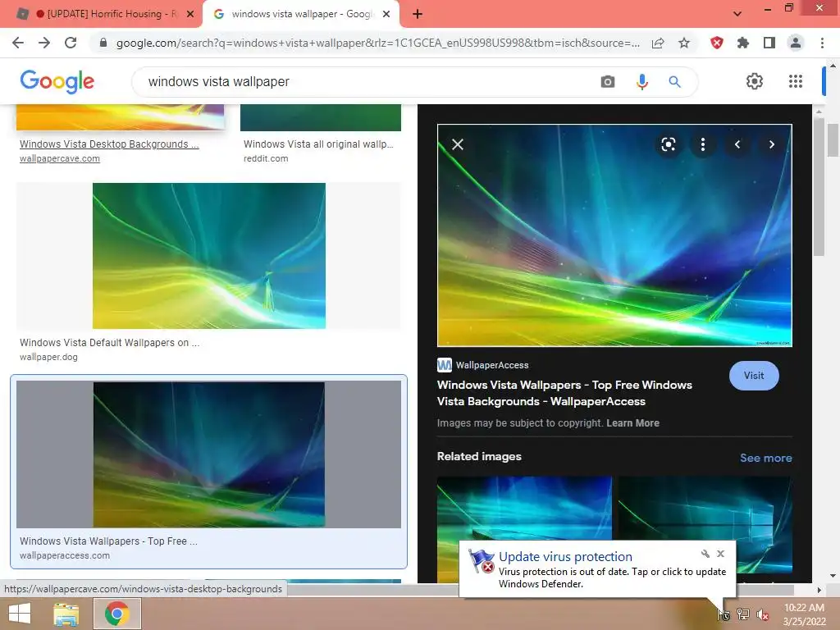Viewport: 840px width, 630px height.
Task: Start voice search with microphone
Action: coord(641,81)
